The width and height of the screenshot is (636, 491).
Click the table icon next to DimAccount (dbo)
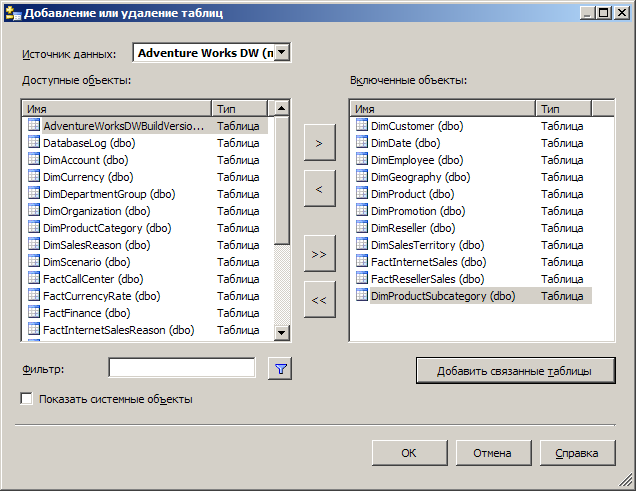tap(34, 159)
